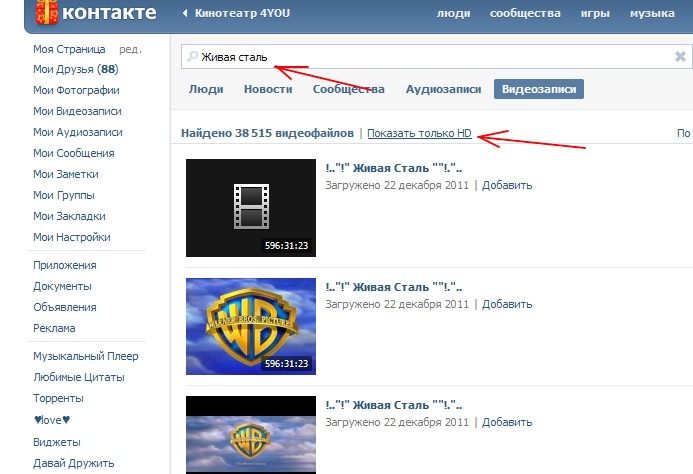This screenshot has height=474, width=693.
Task: Open Объявления in sidebar
Action: (65, 307)
